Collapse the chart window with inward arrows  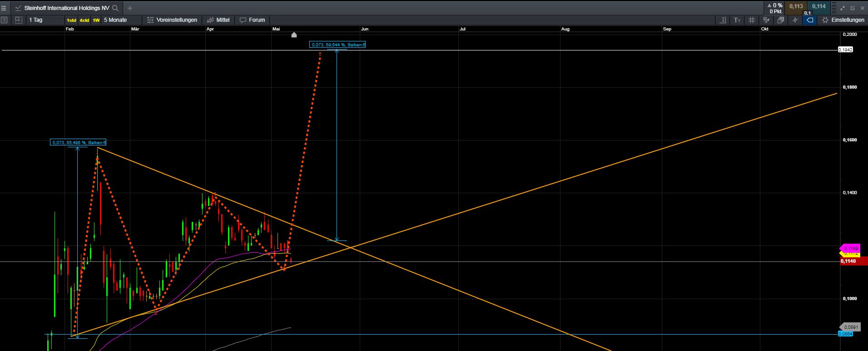coord(843,8)
